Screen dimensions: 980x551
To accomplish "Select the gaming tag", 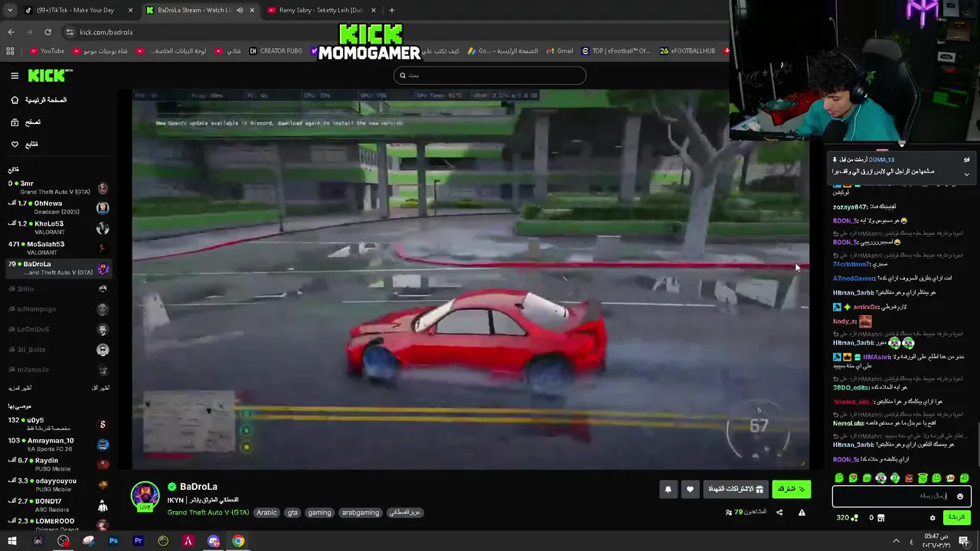I will pos(319,513).
